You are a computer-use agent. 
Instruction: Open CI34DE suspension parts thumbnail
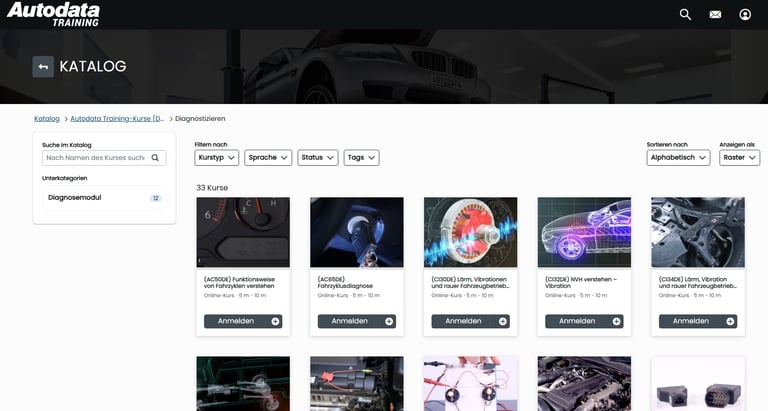pos(697,232)
